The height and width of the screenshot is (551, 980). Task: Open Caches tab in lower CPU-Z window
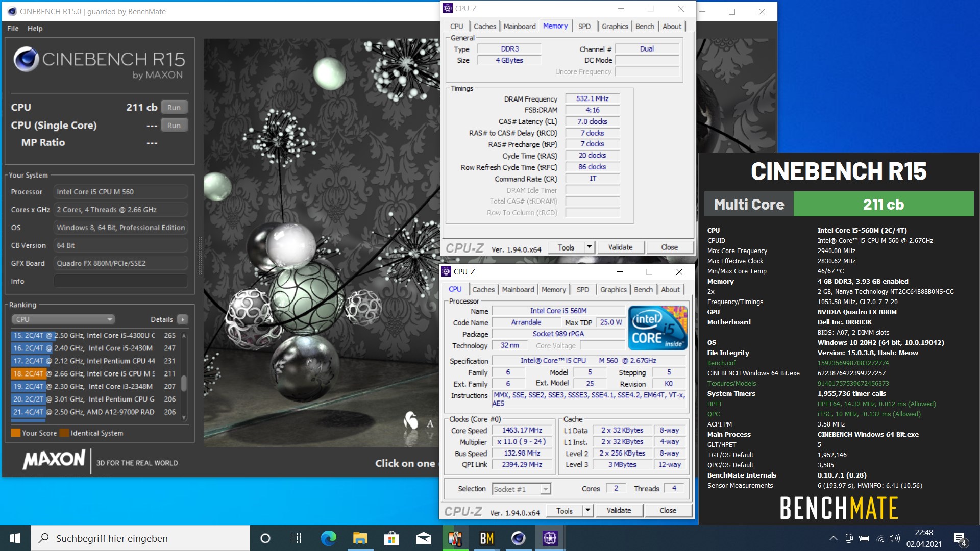tap(483, 290)
